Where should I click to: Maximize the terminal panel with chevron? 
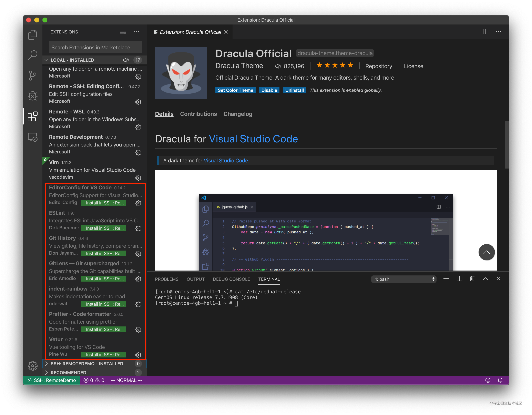(485, 279)
